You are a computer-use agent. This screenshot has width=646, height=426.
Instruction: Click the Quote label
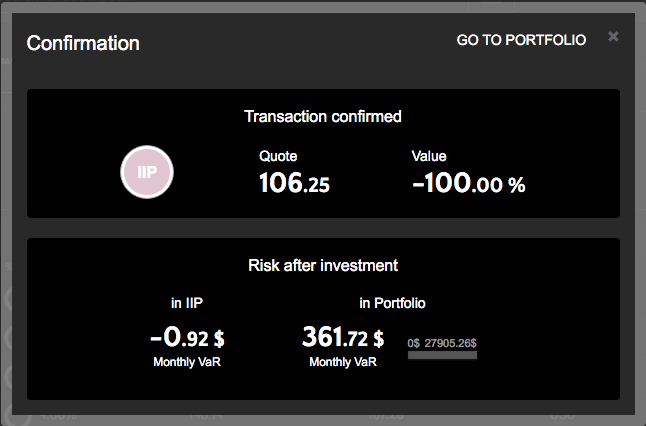[x=278, y=156]
